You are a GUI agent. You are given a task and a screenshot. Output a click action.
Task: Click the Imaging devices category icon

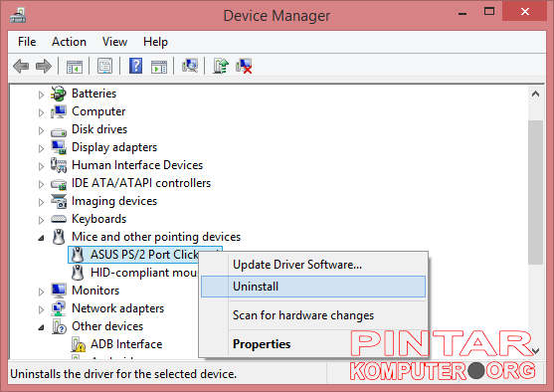click(59, 201)
